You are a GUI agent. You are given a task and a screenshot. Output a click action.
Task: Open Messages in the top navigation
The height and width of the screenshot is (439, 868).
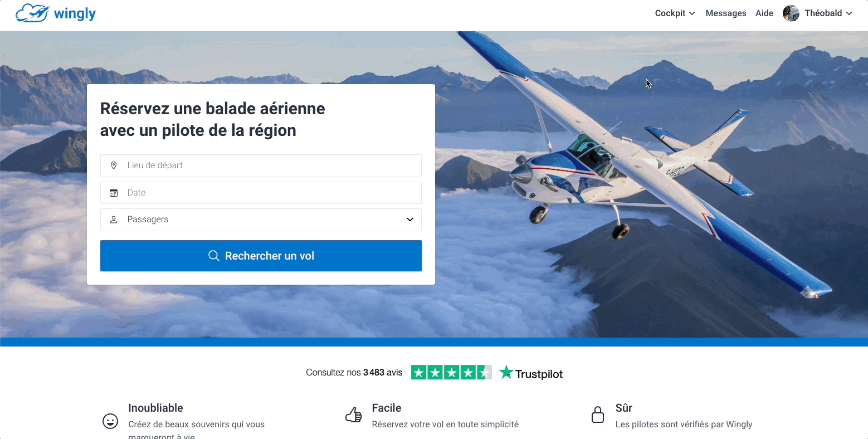(x=726, y=13)
